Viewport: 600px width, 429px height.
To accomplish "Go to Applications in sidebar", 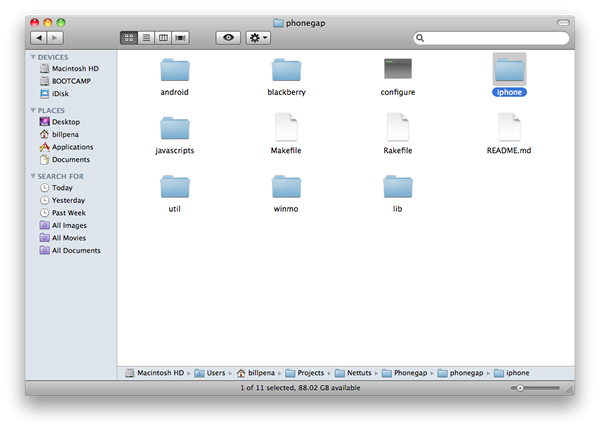I will (66, 147).
